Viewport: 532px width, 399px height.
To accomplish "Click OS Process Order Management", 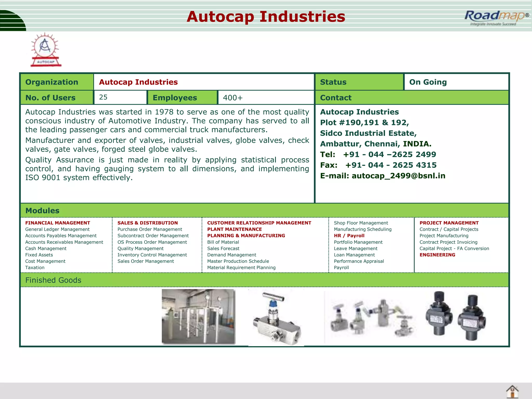I will (x=152, y=242).
